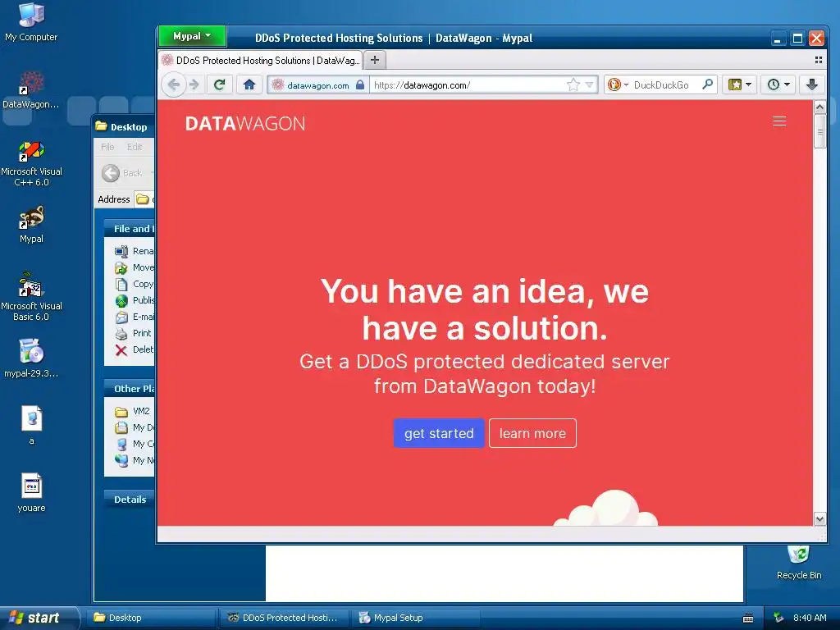Image resolution: width=840 pixels, height=630 pixels.
Task: Click the learn more button
Action: tap(532, 433)
